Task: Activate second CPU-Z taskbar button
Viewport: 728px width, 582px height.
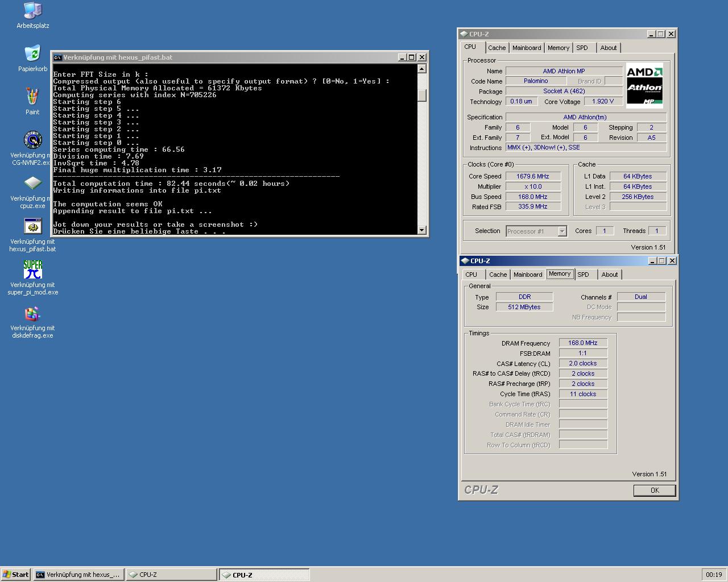Action: [x=264, y=575]
